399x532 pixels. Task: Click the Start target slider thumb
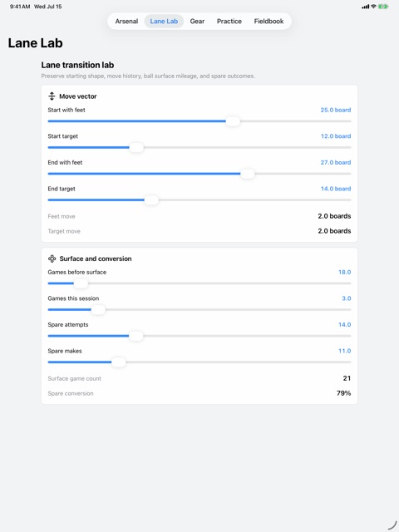(x=136, y=148)
